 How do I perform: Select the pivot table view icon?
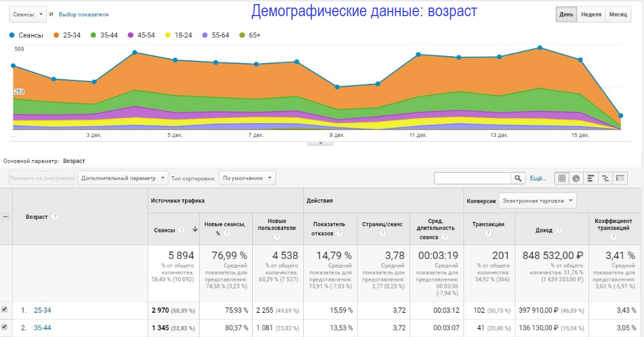click(x=620, y=178)
